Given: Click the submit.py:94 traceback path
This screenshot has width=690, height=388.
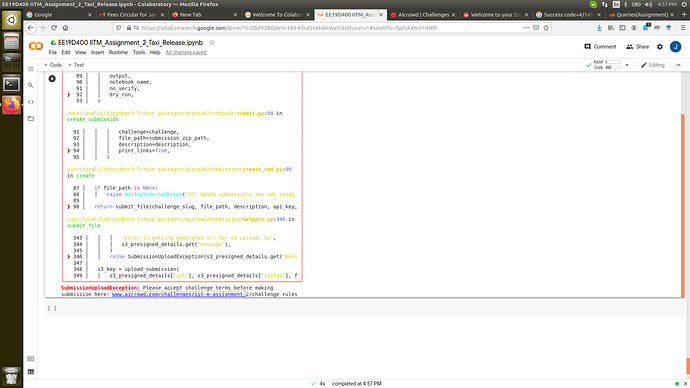Looking at the screenshot, I should [x=170, y=113].
